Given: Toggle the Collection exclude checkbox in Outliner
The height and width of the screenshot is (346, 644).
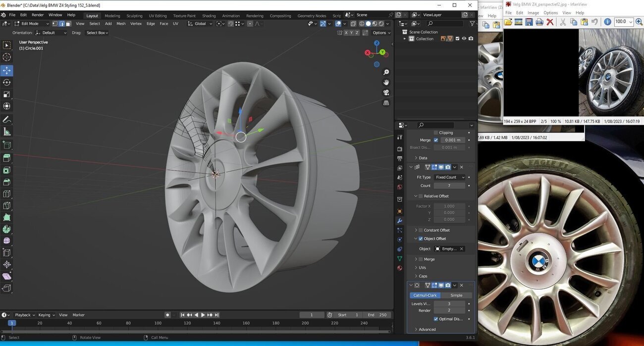Looking at the screenshot, I should click(457, 39).
